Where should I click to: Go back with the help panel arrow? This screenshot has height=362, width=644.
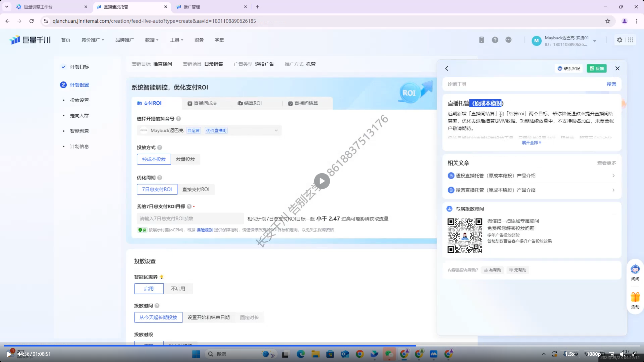point(447,68)
